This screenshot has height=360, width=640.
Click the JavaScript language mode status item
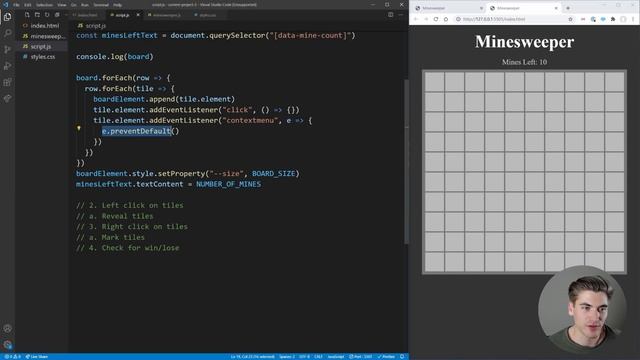336,357
